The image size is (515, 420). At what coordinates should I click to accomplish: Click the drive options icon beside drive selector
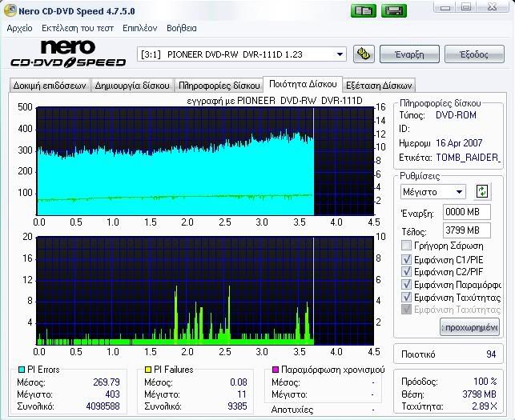(x=364, y=54)
